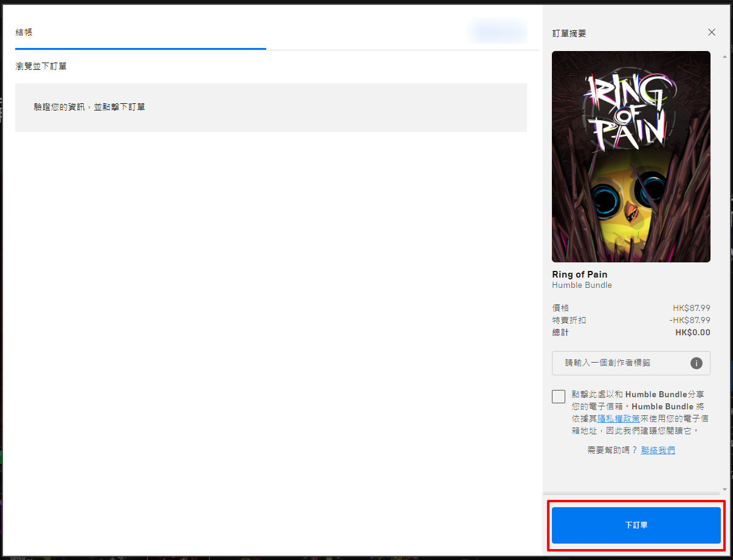This screenshot has height=560, width=733.
Task: Click the 瀏覽並下訂單 heading text
Action: pyautogui.click(x=41, y=66)
